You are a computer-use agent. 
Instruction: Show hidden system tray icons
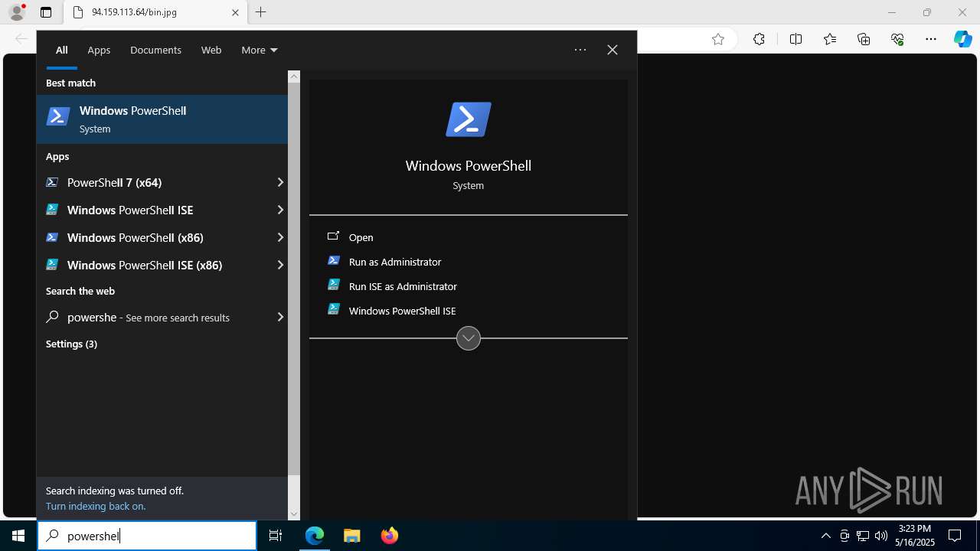825,536
